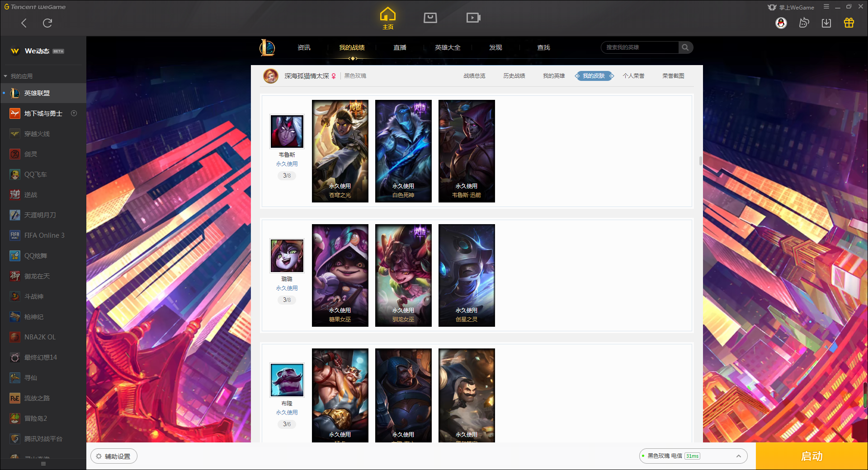The image size is (868, 470).
Task: Refresh the page with reload icon
Action: [x=47, y=23]
